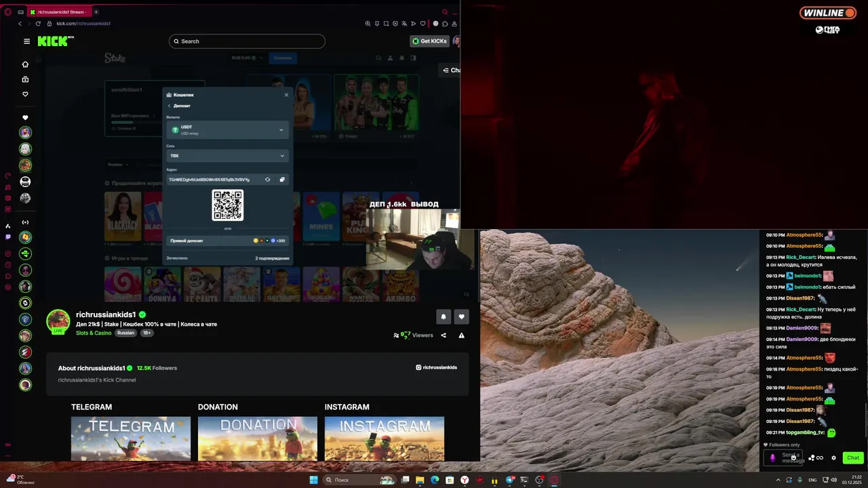Click the richrussiankids1 channel avatar
Image resolution: width=868 pixels, height=488 pixels.
tap(58, 321)
